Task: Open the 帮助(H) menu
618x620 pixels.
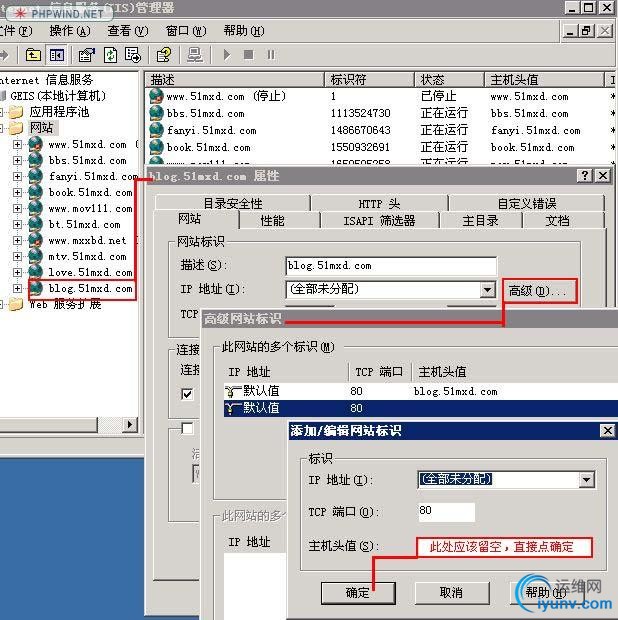Action: pos(244,31)
